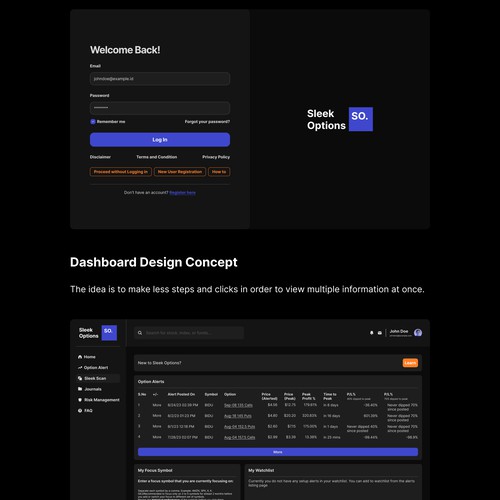Click the Time to Peak column header
This screenshot has height=500, width=500.
coord(330,396)
